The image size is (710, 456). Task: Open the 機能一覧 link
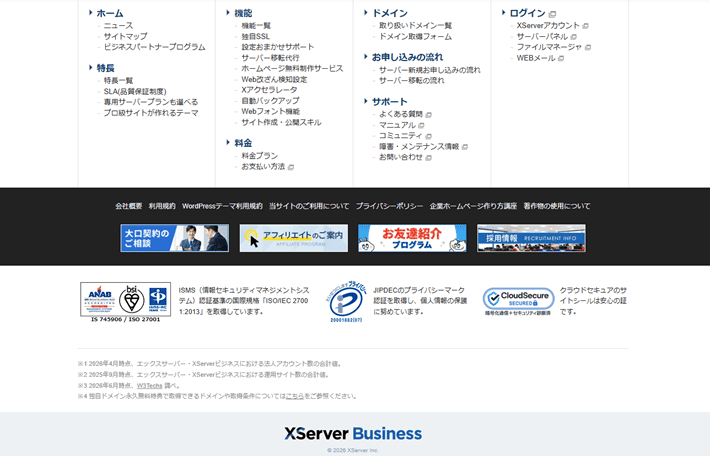pyautogui.click(x=256, y=26)
